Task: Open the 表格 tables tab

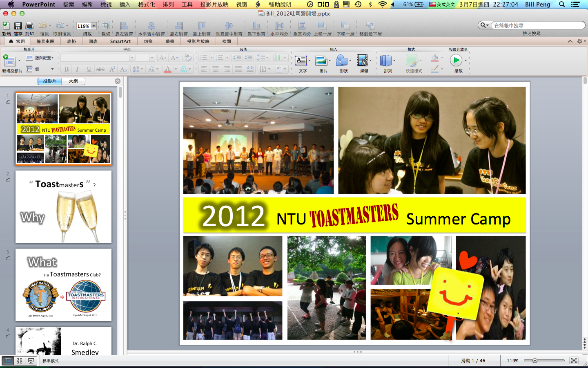Action: click(71, 41)
